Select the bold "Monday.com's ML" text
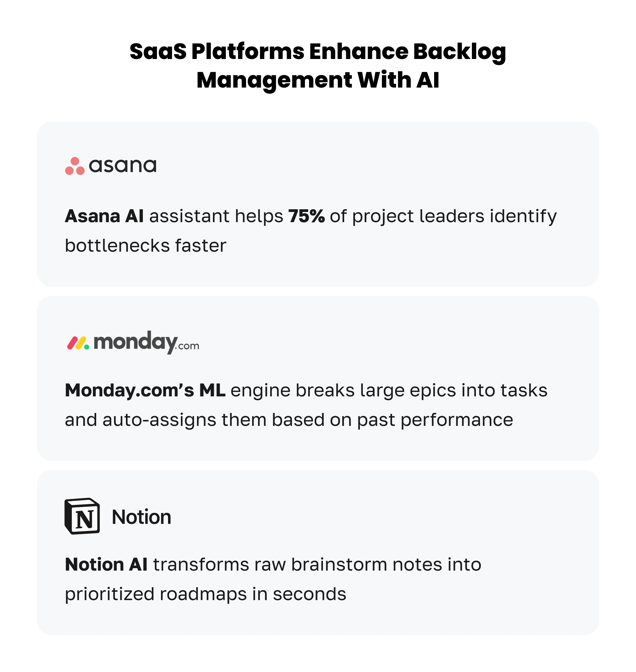The width and height of the screenshot is (636, 672). 145,390
